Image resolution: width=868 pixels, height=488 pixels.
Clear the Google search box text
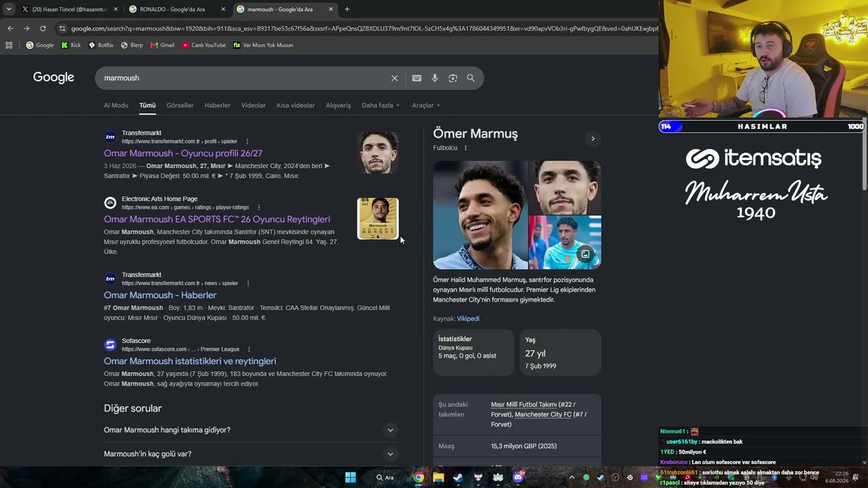395,78
